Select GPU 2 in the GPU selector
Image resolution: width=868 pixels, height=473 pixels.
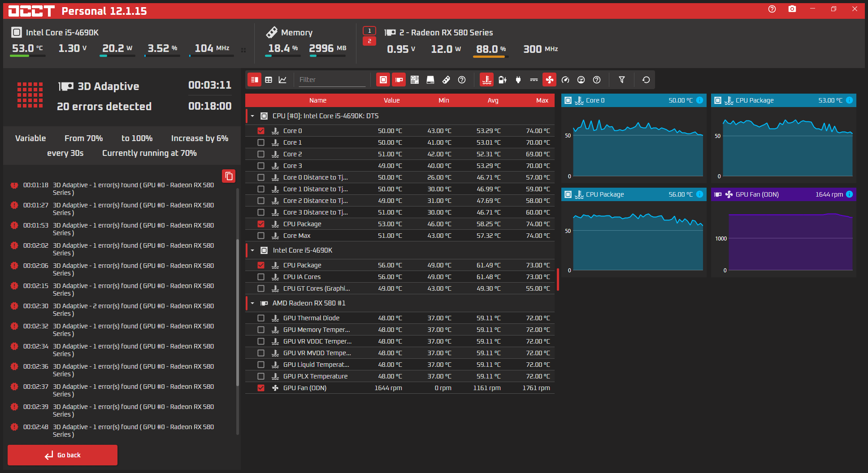pyautogui.click(x=369, y=41)
